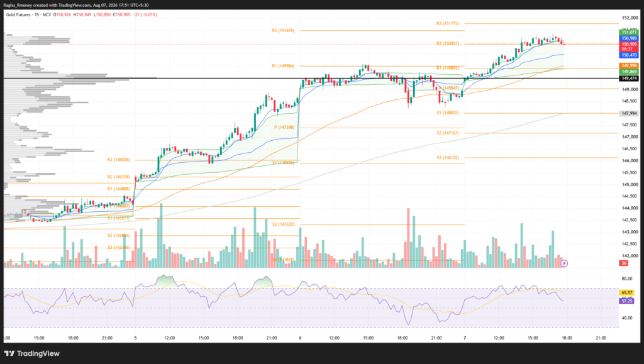Select the orange 149,998 price label
Image resolution: width=644 pixels, height=364 pixels.
(x=629, y=65)
